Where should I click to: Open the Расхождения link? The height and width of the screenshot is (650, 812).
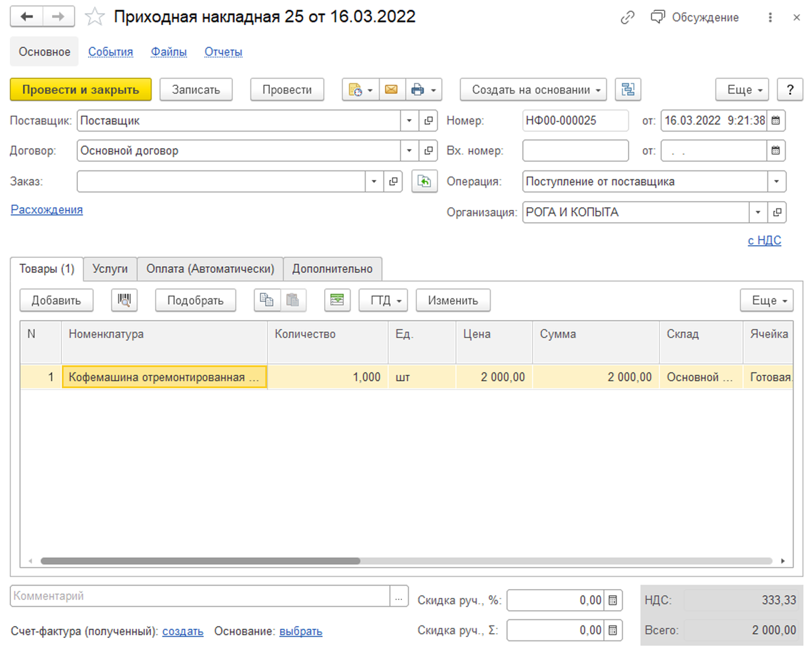coord(47,210)
